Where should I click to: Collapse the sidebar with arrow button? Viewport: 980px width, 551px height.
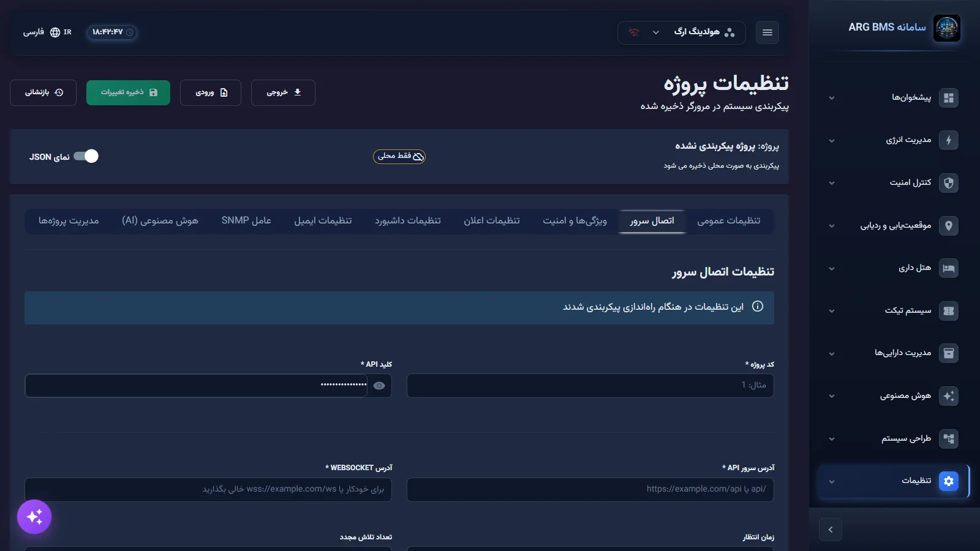click(831, 530)
